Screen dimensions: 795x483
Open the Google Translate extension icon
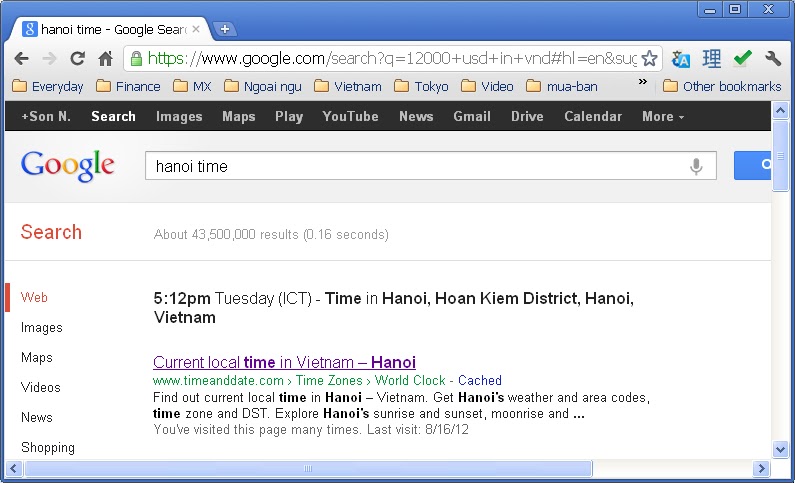(680, 59)
